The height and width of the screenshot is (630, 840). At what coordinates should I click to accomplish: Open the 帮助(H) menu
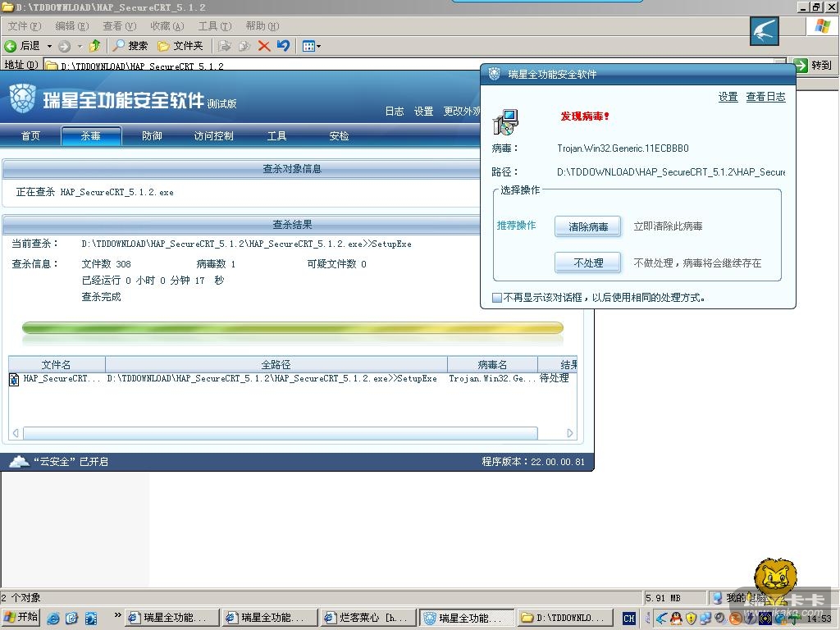(x=262, y=25)
